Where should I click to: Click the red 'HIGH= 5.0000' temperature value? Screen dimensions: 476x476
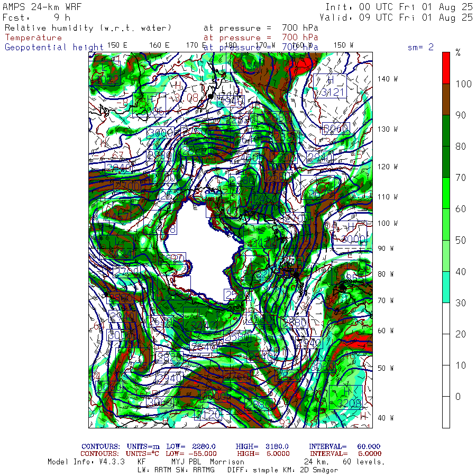[x=263, y=454]
